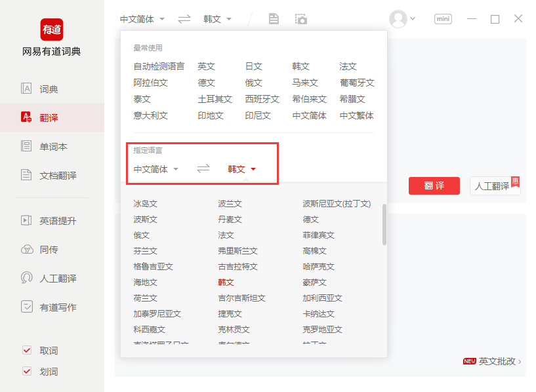Screen dimensions: 536x392
Task: Click the screenshot translation camera icon
Action: tap(300, 19)
